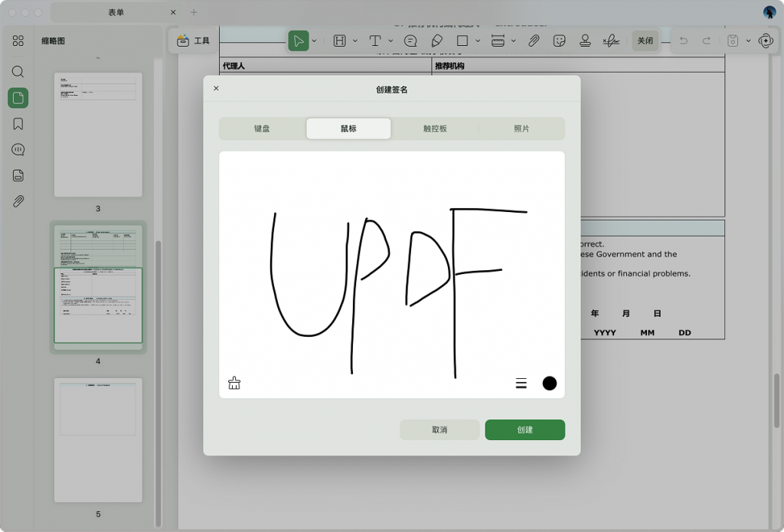Select the pen highlighter tool in toolbar
This screenshot has width=784, height=532.
point(436,41)
